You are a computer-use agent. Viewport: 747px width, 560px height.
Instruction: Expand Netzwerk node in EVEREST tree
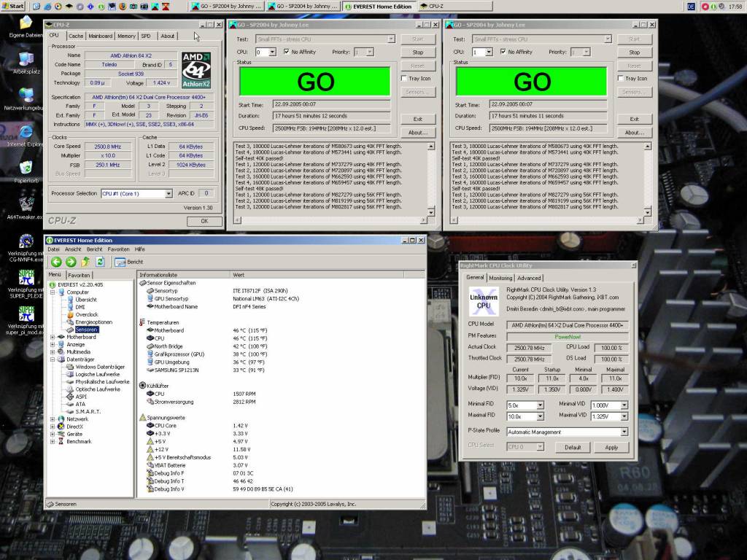click(53, 419)
